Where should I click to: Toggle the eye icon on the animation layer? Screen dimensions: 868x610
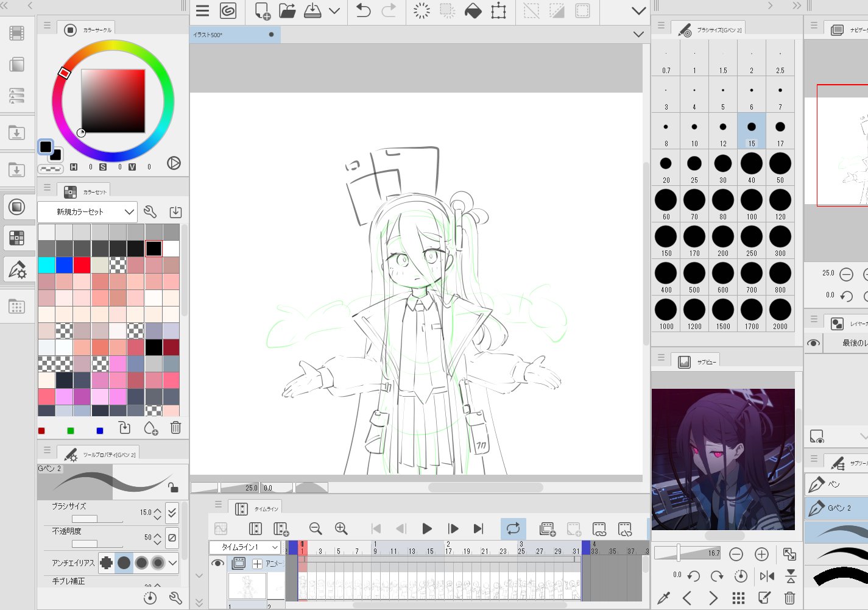tap(217, 563)
